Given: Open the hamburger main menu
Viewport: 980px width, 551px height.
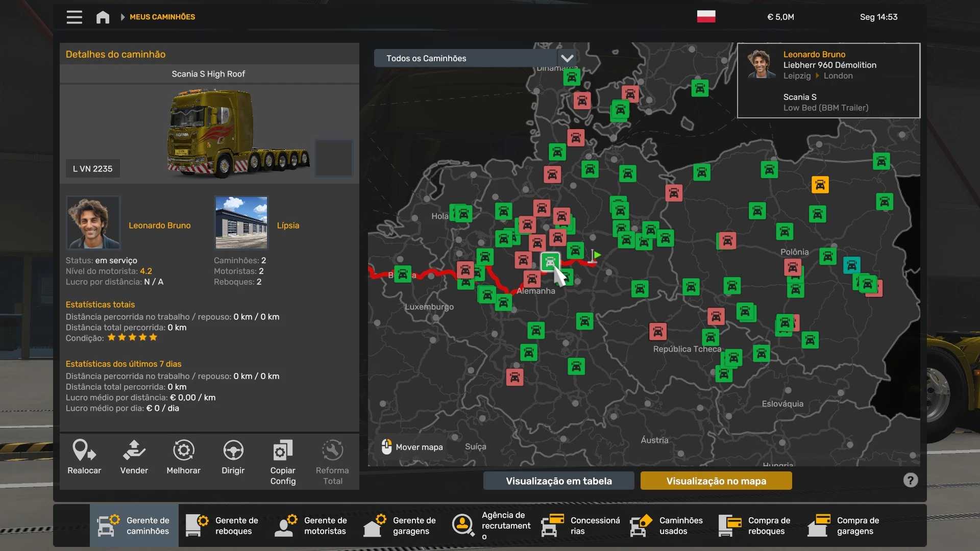Looking at the screenshot, I should [75, 17].
